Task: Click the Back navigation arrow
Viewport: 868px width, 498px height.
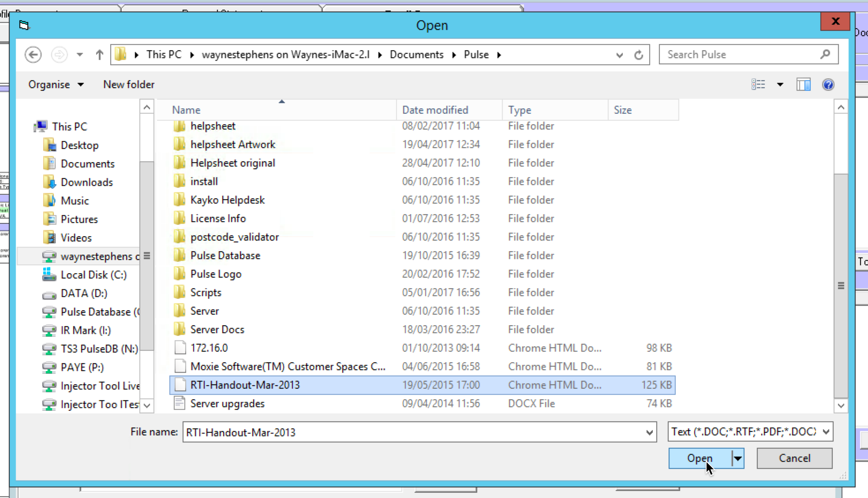Action: tap(33, 55)
